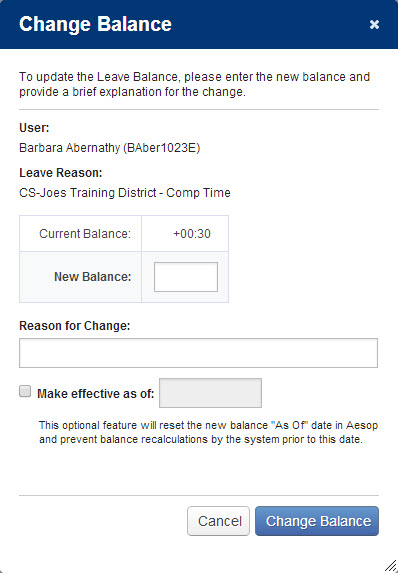This screenshot has height=573, width=398.
Task: Click the "User:" heading
Action: click(34, 128)
